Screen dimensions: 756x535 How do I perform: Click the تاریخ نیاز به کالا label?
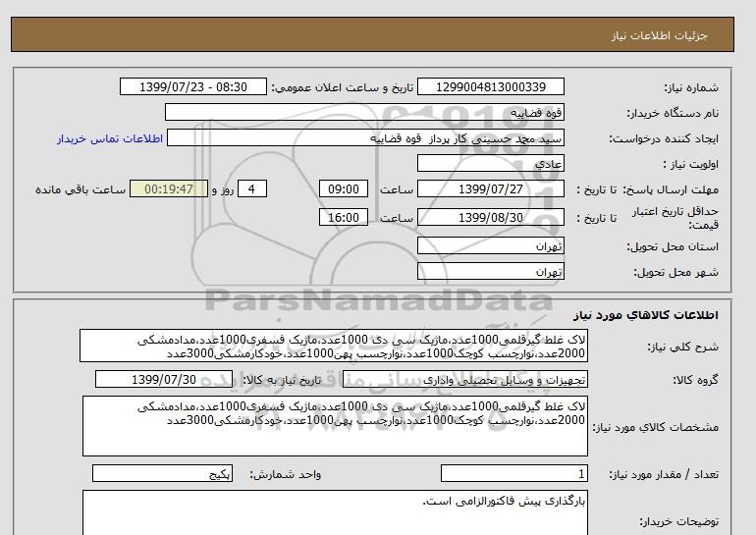[x=282, y=380]
